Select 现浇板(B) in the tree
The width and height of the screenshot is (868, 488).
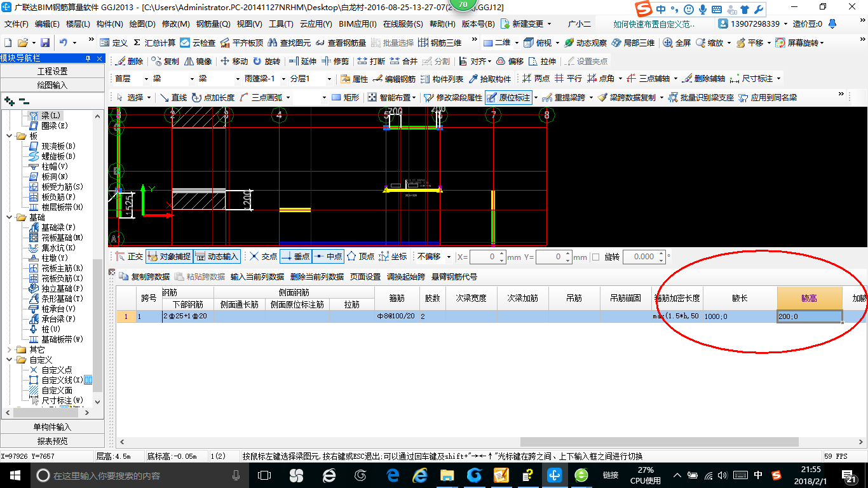coord(52,146)
